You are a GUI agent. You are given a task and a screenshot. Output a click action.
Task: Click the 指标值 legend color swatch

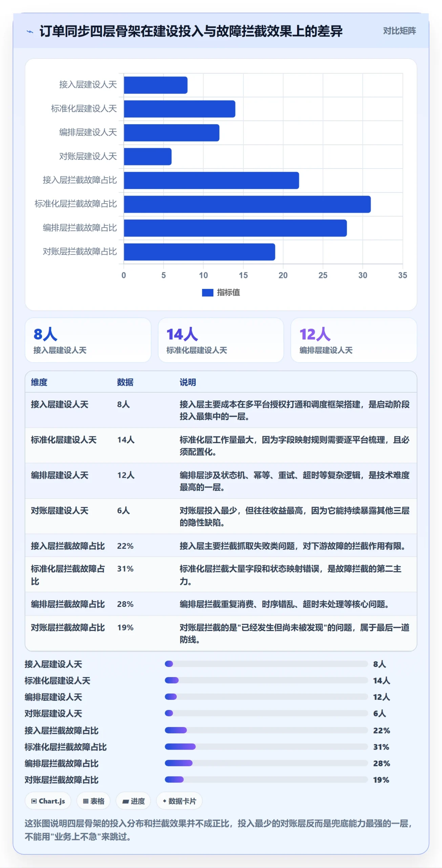point(207,292)
